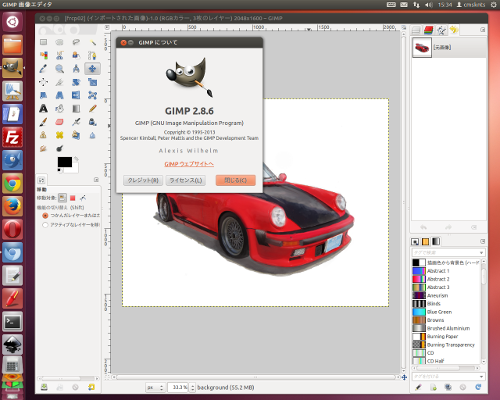
Task: Select the Paths tool in toolbox
Action: [92, 55]
